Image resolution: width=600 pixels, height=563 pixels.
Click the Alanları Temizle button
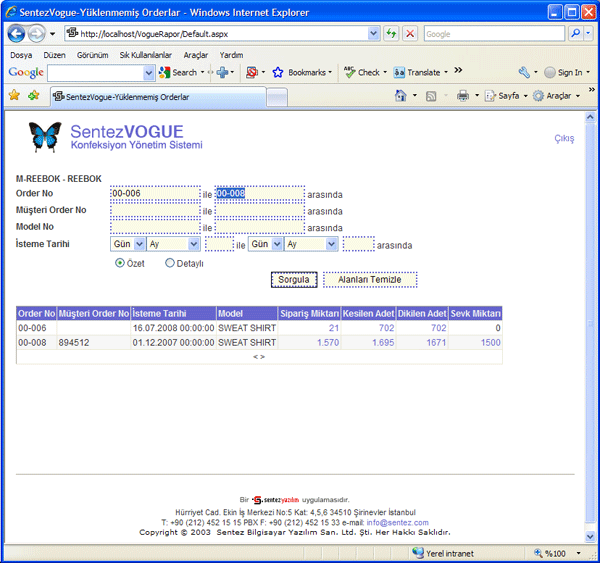pyautogui.click(x=370, y=280)
